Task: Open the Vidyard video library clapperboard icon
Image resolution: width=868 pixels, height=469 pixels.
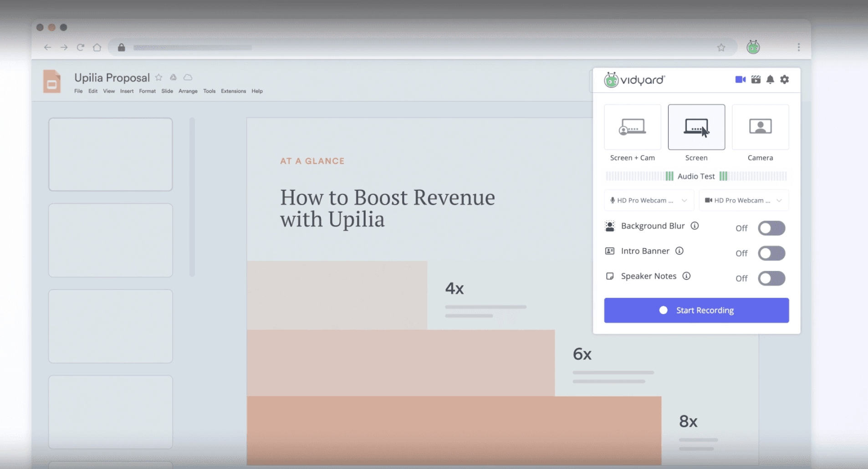Action: pos(755,79)
